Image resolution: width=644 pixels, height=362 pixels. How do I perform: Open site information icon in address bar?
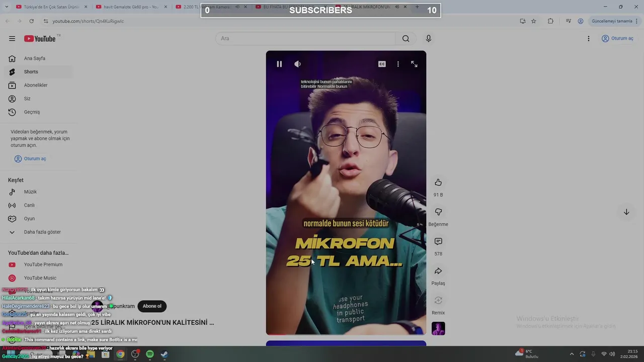[x=45, y=21]
